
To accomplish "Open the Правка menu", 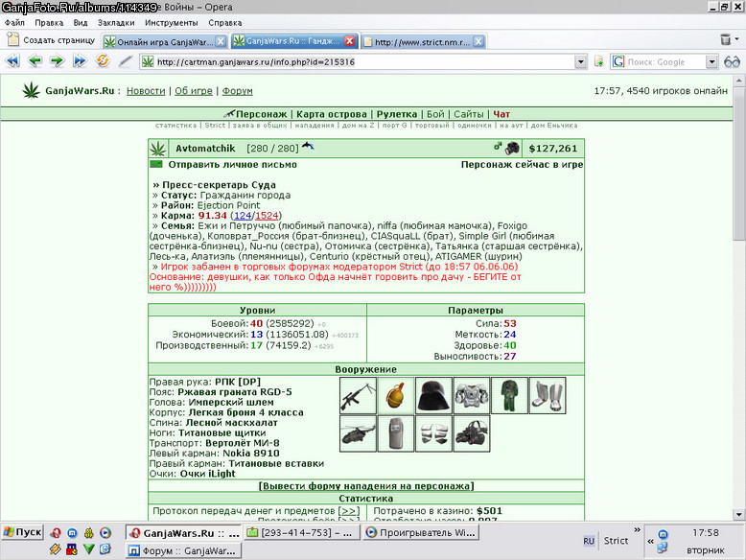I will coord(49,22).
